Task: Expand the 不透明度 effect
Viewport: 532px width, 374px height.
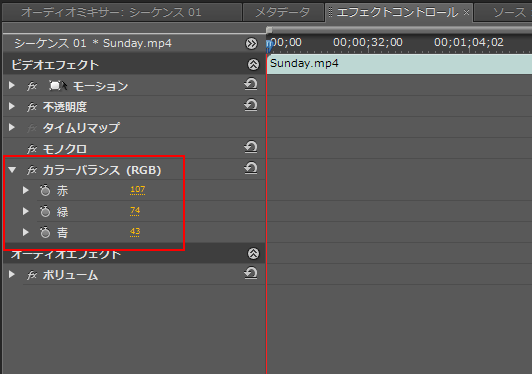Action: point(12,107)
